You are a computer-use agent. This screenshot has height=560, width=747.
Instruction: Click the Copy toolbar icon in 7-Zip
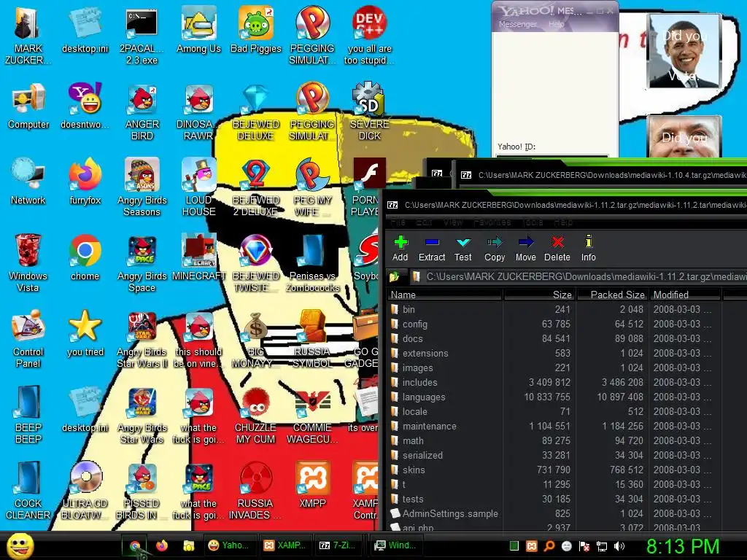[495, 248]
